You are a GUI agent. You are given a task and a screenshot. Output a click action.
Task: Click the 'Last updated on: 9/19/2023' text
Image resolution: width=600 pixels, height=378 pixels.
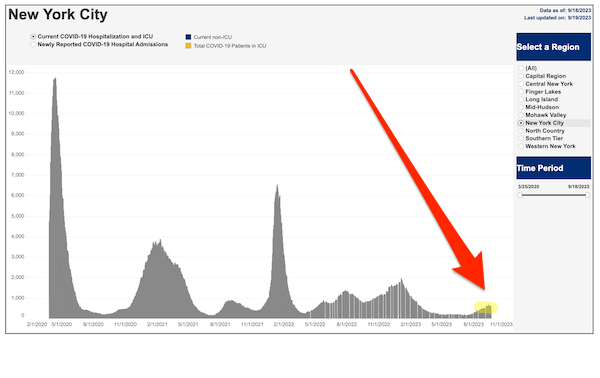tap(558, 18)
